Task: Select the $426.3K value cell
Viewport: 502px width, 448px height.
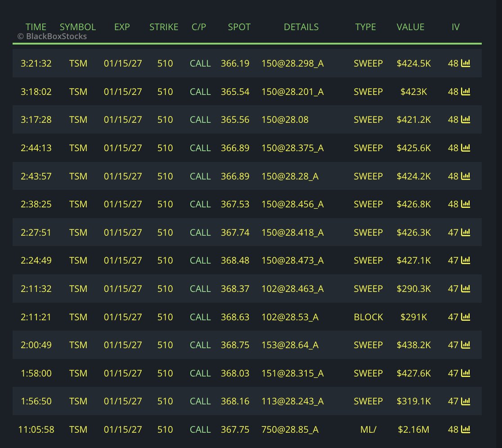Action: pyautogui.click(x=414, y=232)
